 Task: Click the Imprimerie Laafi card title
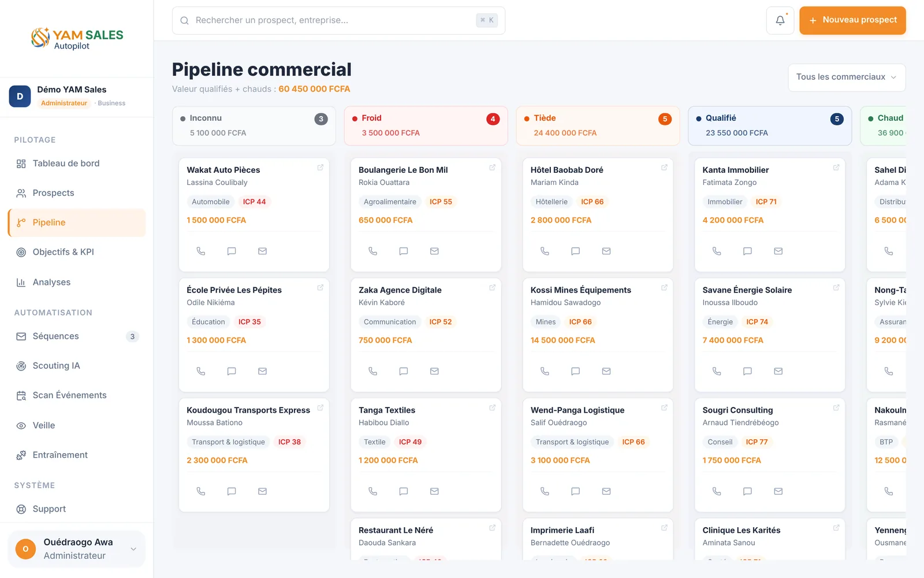click(x=562, y=530)
